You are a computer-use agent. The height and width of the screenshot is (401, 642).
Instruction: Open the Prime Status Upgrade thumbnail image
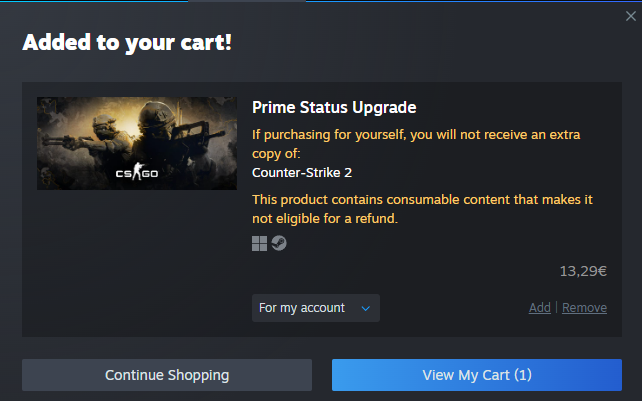tap(137, 143)
